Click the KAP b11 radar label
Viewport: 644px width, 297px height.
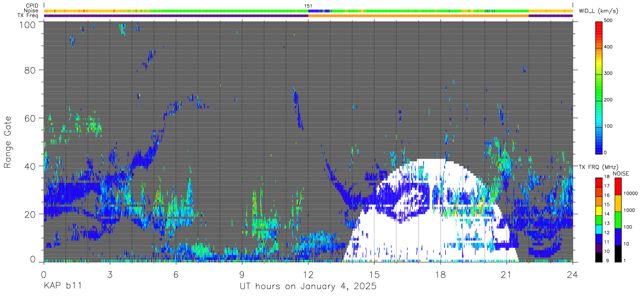[x=62, y=287]
